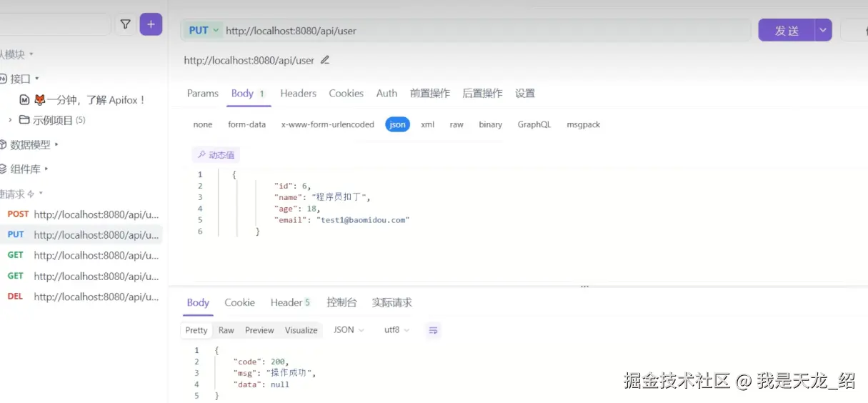
Task: Click the filter funnel icon
Action: tap(125, 24)
